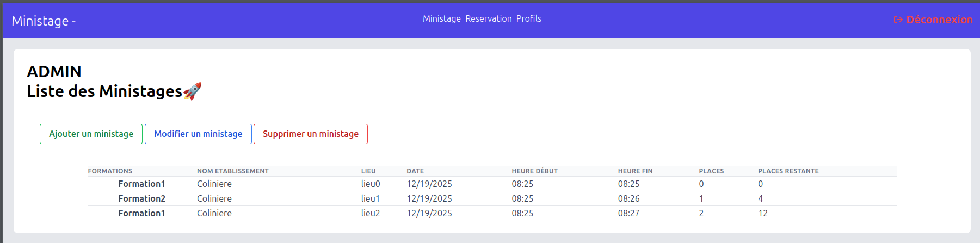Viewport: 980px width, 243px height.
Task: Click the HEURE DÉBUT column header
Action: [534, 171]
